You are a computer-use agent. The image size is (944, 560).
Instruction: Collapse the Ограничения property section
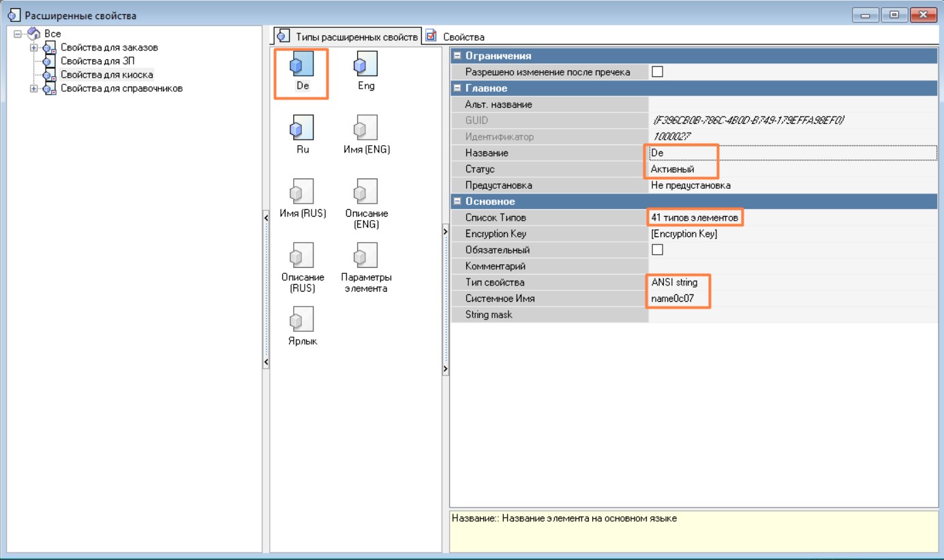coord(457,56)
